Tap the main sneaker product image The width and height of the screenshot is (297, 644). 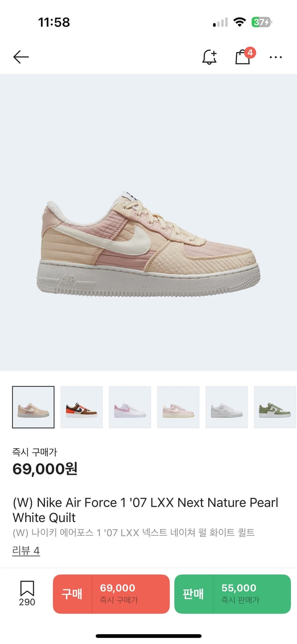point(148,222)
